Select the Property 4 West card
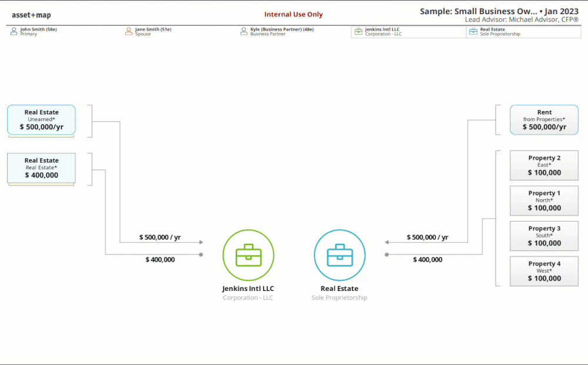588x365 pixels. [x=544, y=271]
